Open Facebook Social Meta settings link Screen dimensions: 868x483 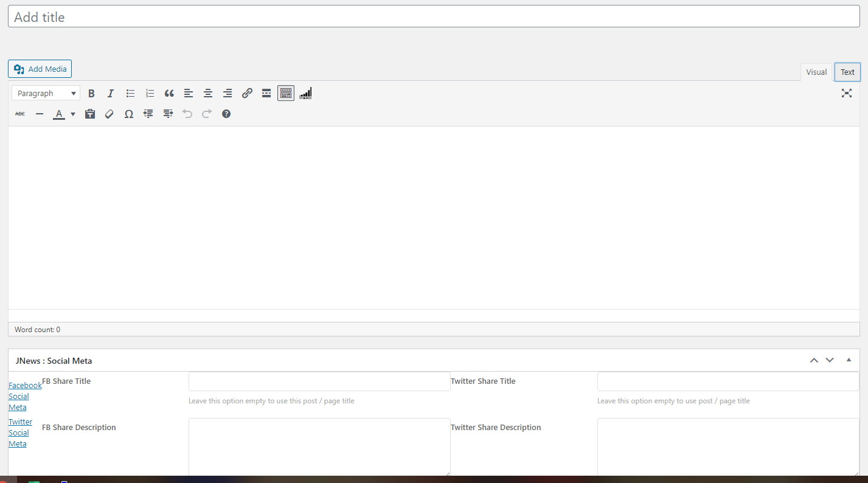[x=25, y=396]
